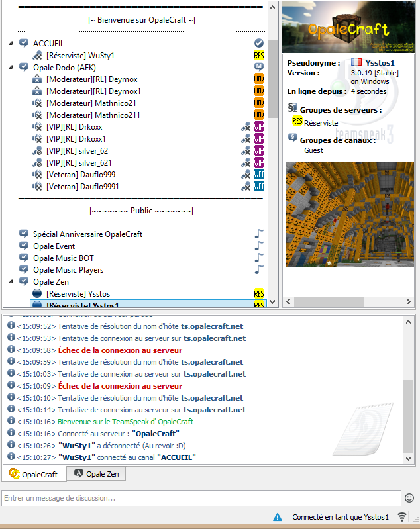Click the status icon of WuSty1
The image size is (420, 529).
point(37,56)
